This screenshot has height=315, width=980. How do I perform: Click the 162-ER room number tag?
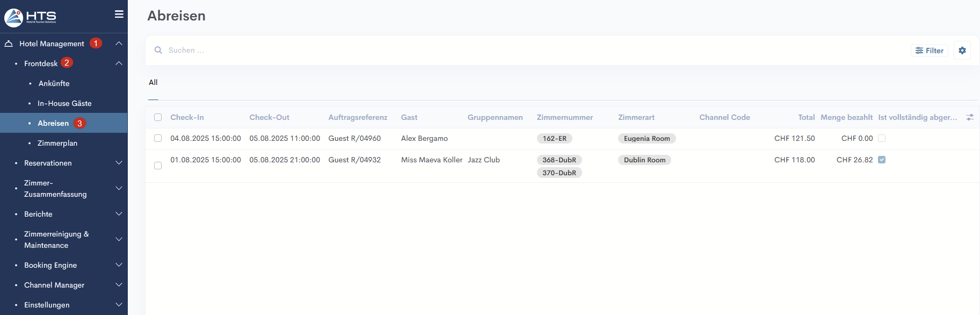coord(554,139)
